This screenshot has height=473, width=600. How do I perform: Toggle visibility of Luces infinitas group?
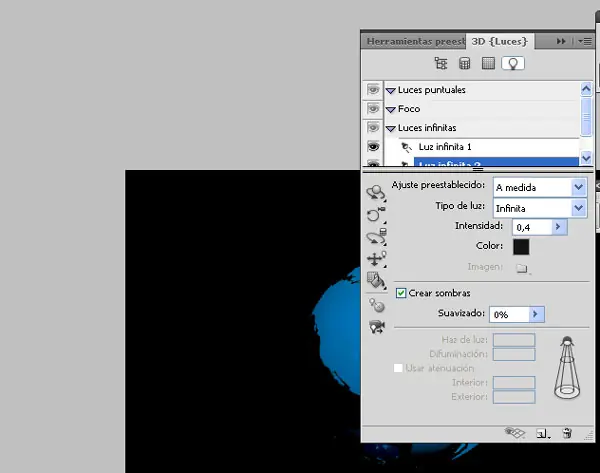coord(373,127)
